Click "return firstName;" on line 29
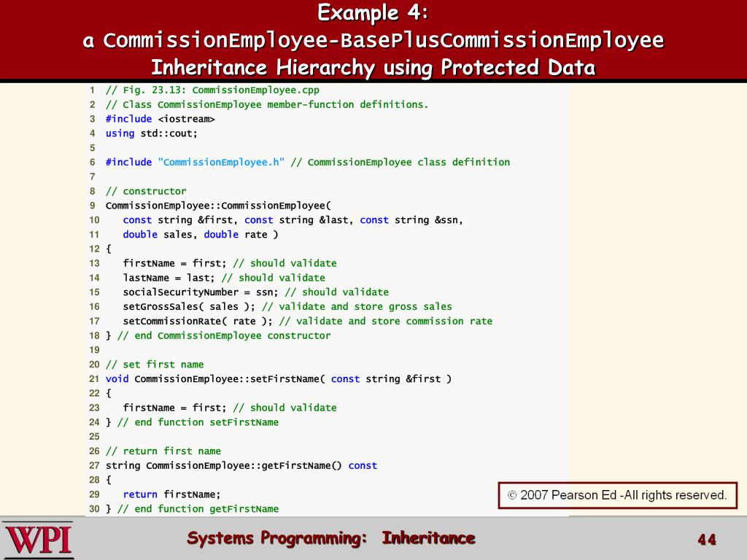747x560 pixels. (172, 494)
